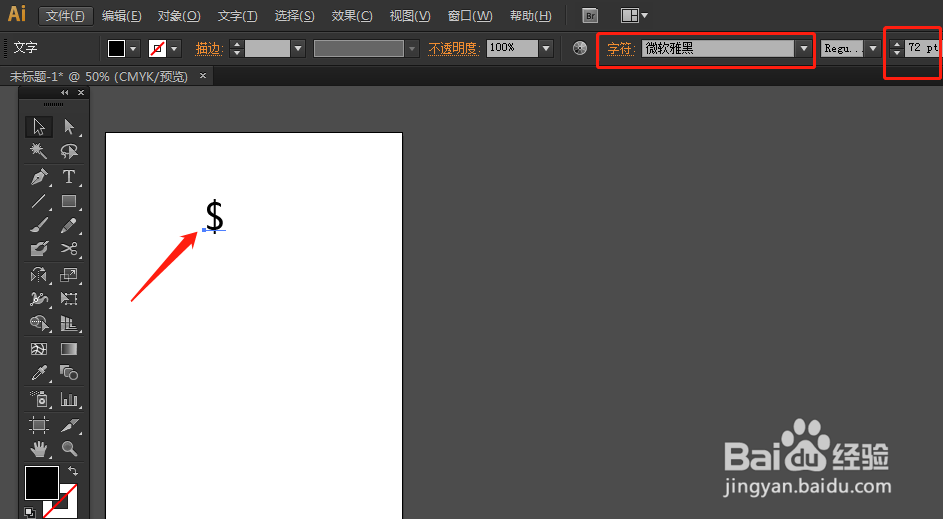This screenshot has width=943, height=519.
Task: Select the Perspective Grid tool
Action: tap(69, 323)
